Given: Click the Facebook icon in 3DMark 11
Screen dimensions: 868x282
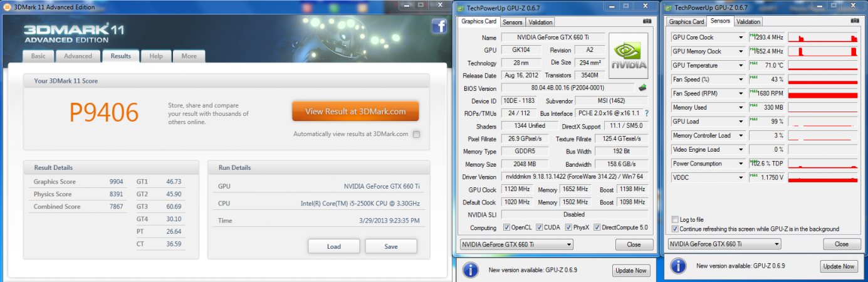Looking at the screenshot, I should pos(439,26).
